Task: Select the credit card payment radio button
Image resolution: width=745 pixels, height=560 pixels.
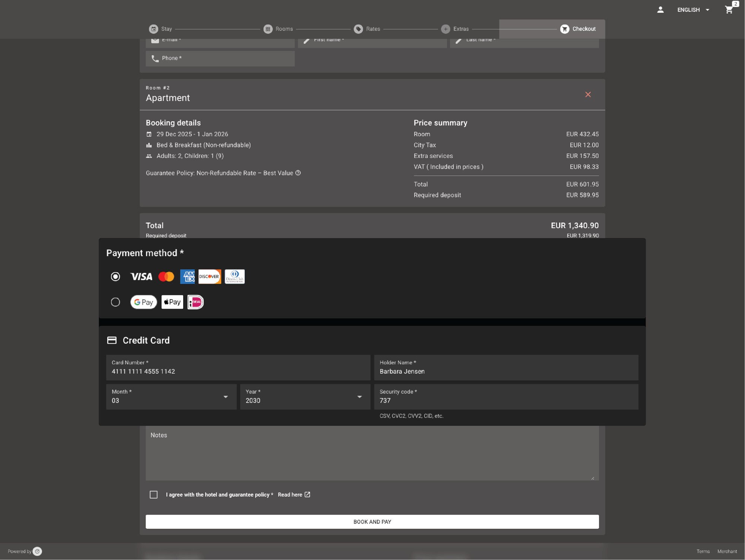Action: [x=115, y=277]
